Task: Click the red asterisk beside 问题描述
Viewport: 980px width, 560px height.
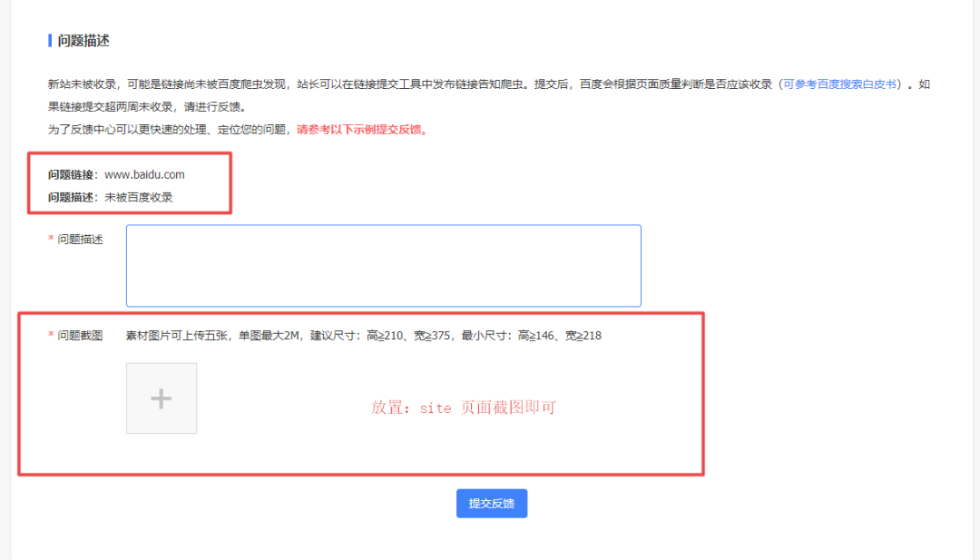Action: click(49, 238)
